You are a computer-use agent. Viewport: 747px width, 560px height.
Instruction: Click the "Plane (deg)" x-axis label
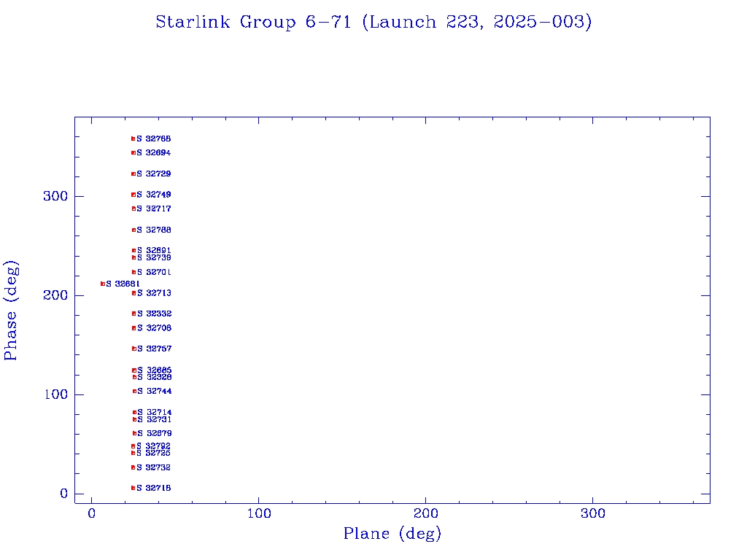(x=392, y=534)
